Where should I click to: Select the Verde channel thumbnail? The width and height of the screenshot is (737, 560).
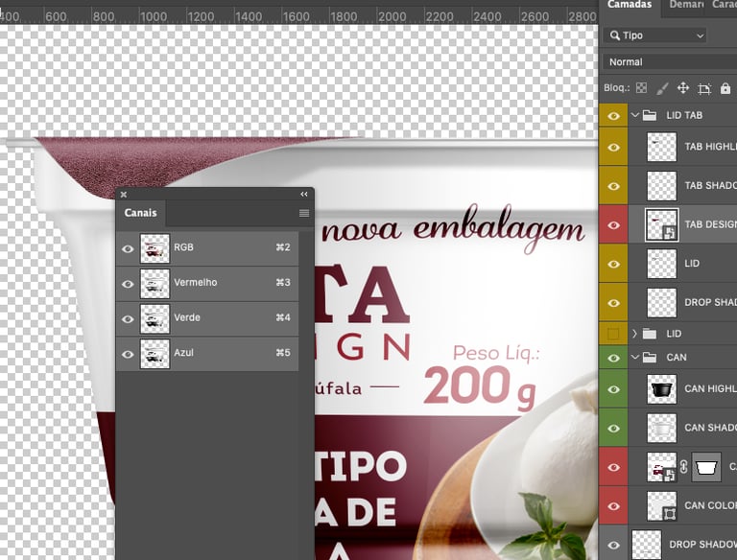[155, 319]
